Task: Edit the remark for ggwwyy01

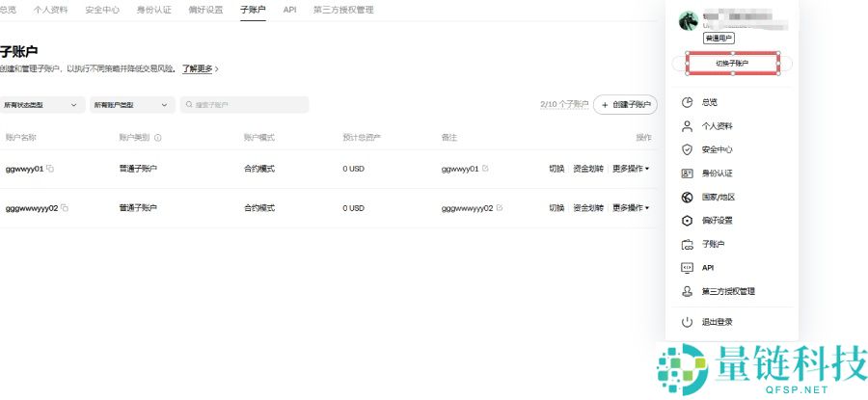Action: [485, 168]
